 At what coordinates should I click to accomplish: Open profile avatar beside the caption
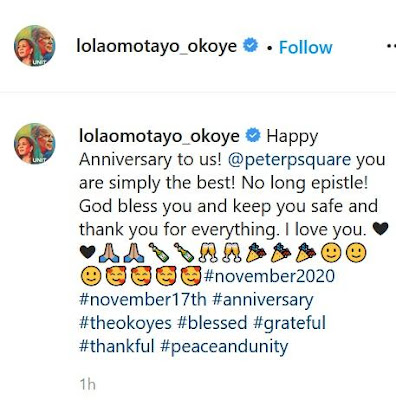[35, 144]
